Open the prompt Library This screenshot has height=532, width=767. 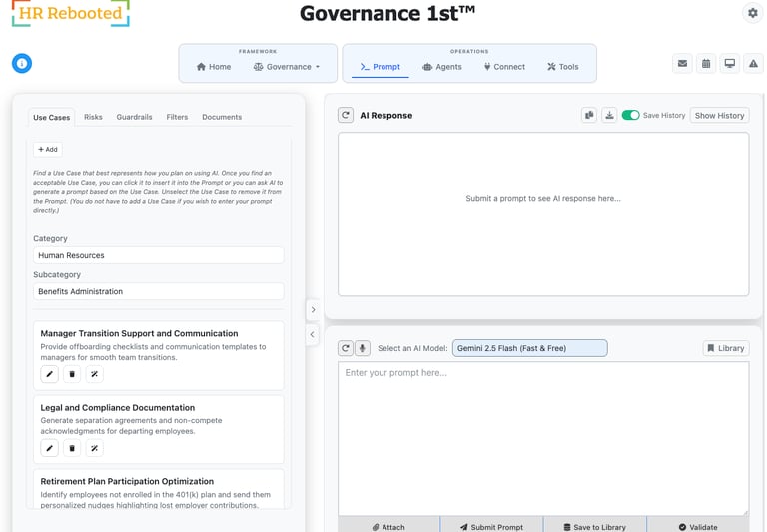(726, 348)
